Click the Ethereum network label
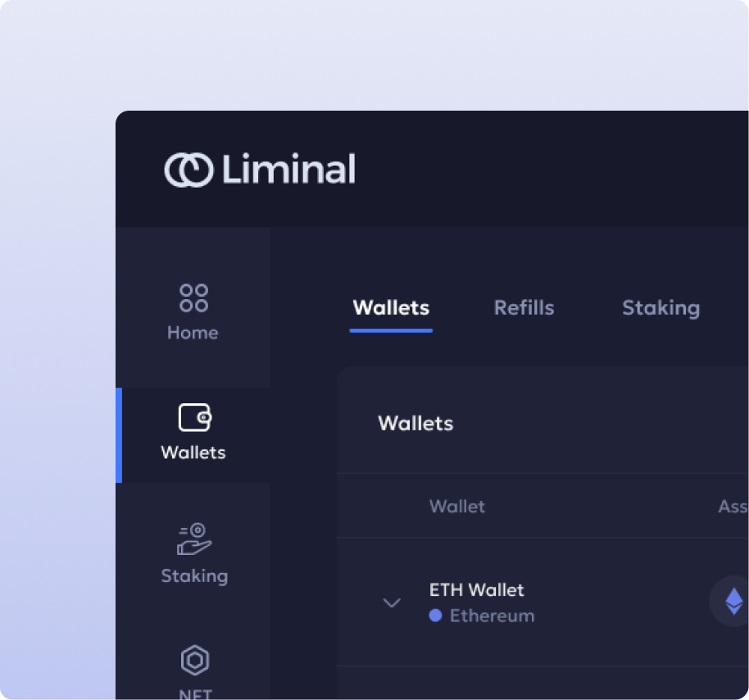749x700 pixels. [492, 616]
